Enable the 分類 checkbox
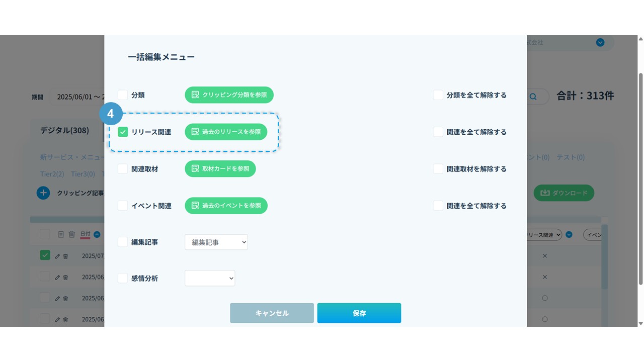644x362 pixels. tap(123, 95)
